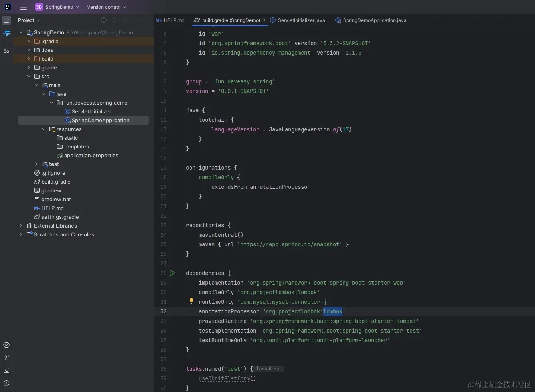Open the Problems tool window icon

(6, 383)
